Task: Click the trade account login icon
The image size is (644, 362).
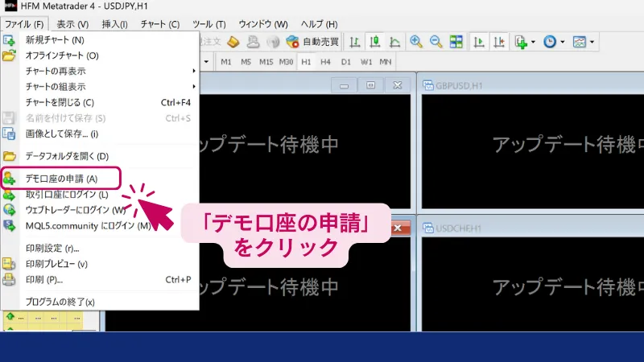Action: [x=9, y=194]
